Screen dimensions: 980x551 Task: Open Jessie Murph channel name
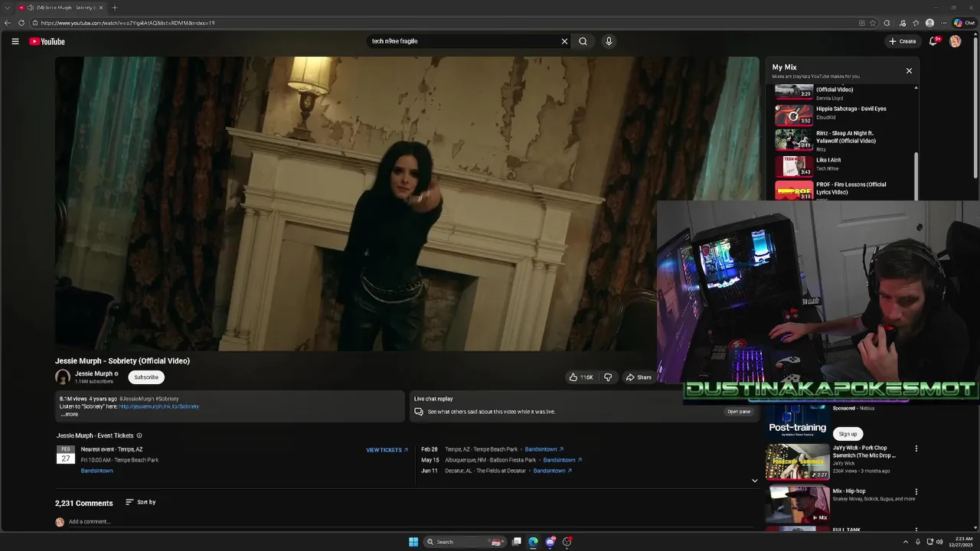(x=93, y=373)
